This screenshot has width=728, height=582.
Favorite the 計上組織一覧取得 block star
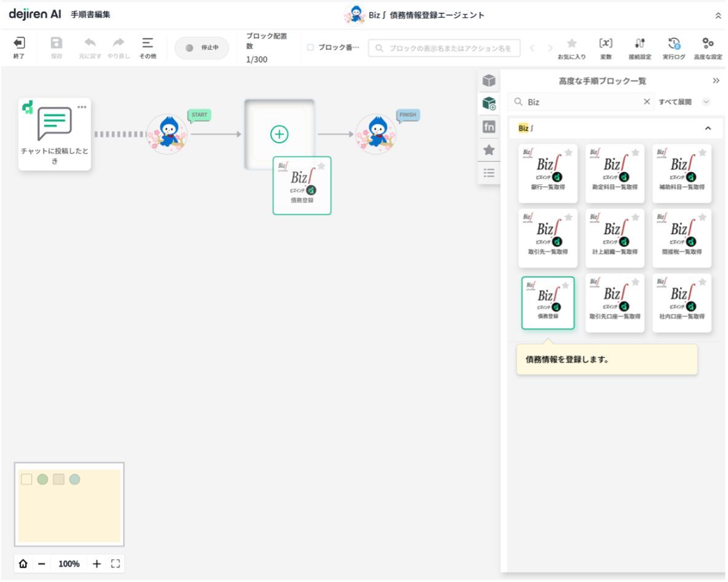[636, 218]
